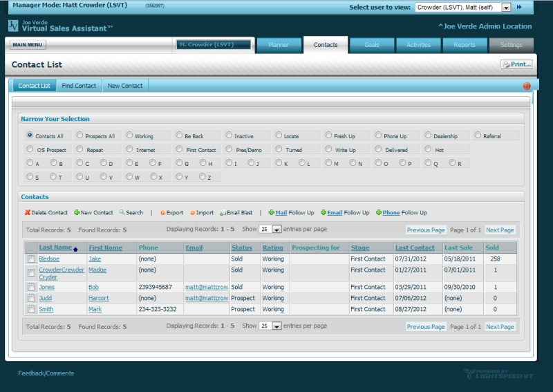Open the Select user to view dropdown
553x392 pixels.
tap(506, 7)
